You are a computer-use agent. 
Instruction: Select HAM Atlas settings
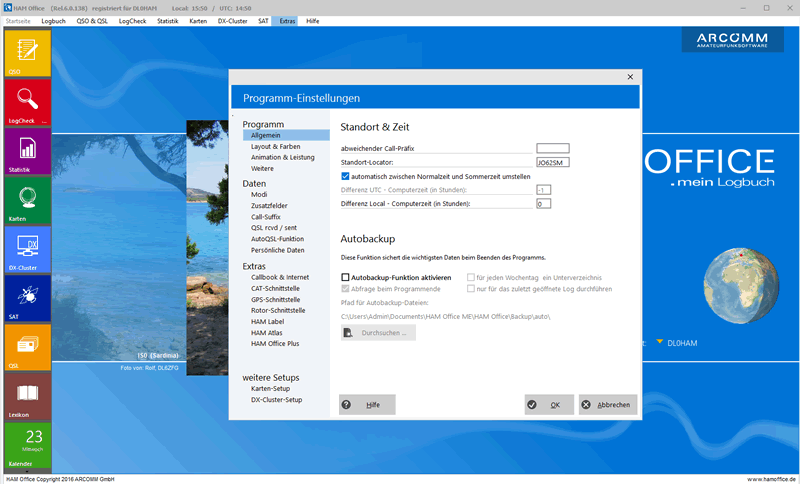267,333
